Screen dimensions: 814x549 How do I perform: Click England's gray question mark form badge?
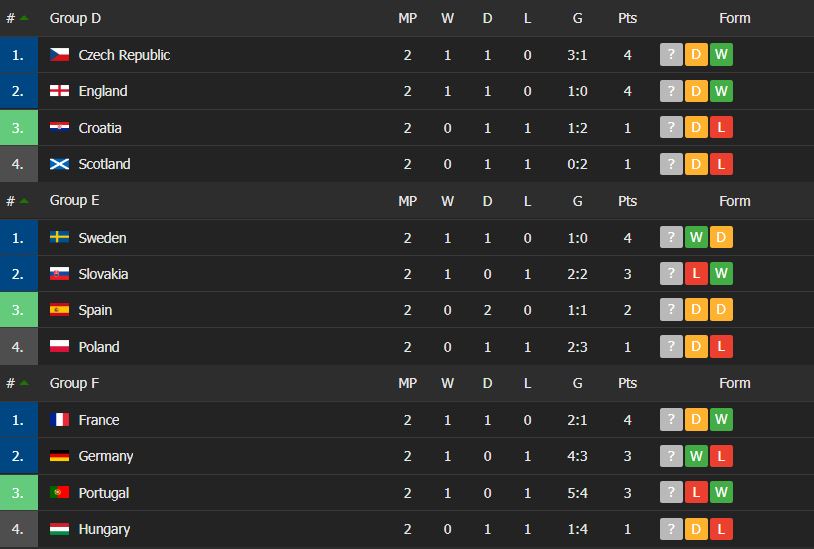point(671,91)
